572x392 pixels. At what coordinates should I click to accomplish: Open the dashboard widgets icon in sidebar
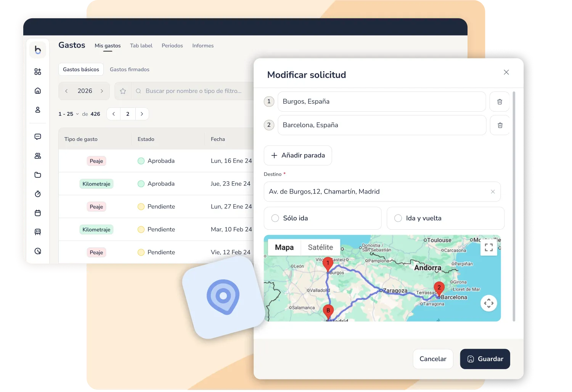pyautogui.click(x=38, y=72)
